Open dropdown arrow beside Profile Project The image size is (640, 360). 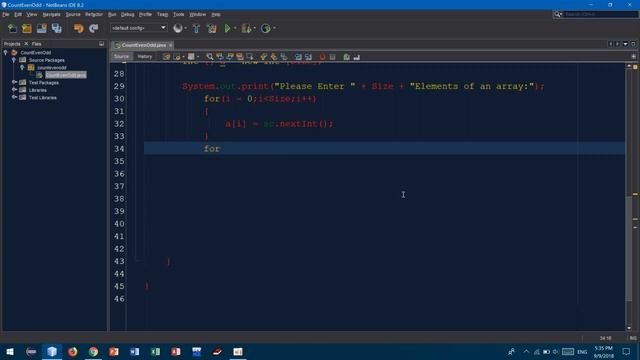pyautogui.click(x=274, y=28)
